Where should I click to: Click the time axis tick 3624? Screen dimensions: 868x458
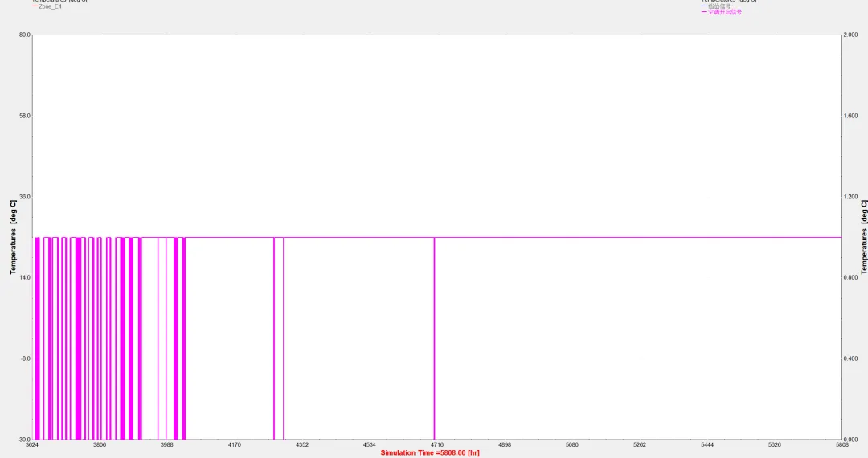point(32,444)
